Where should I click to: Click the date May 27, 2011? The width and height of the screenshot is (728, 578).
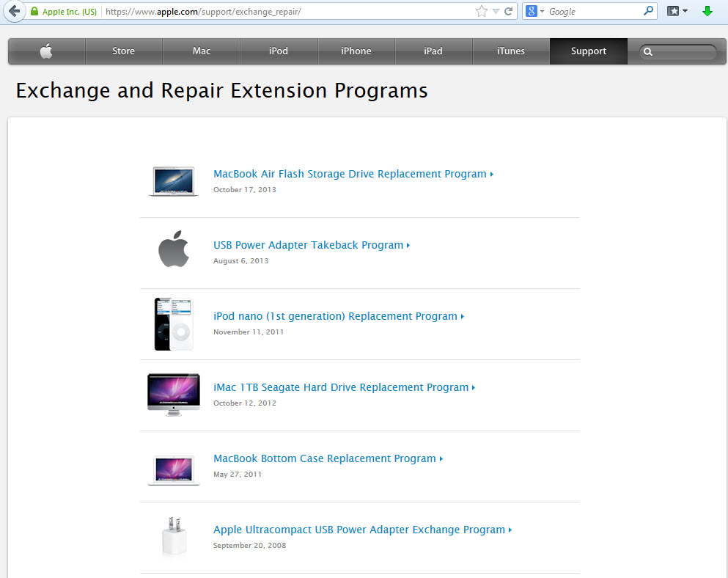pos(238,474)
